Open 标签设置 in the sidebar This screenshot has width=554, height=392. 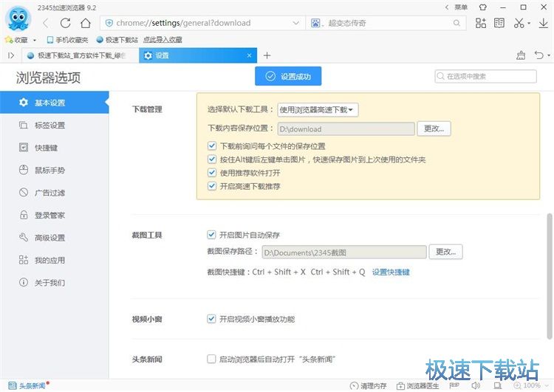(55, 125)
